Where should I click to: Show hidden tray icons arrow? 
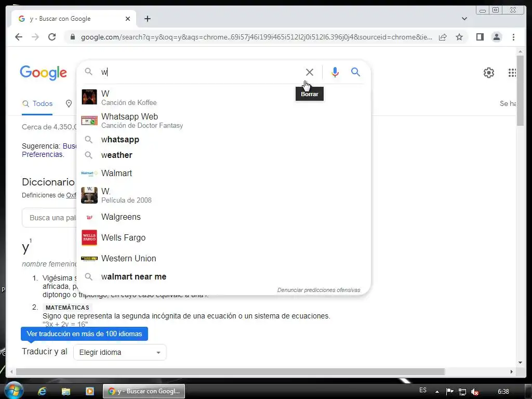point(437,392)
